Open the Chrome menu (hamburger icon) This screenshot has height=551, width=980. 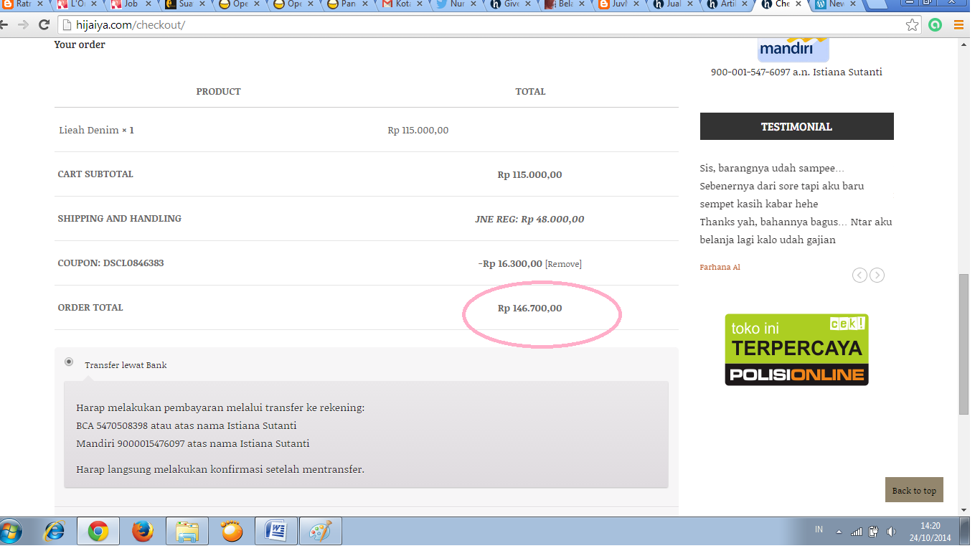click(x=958, y=25)
